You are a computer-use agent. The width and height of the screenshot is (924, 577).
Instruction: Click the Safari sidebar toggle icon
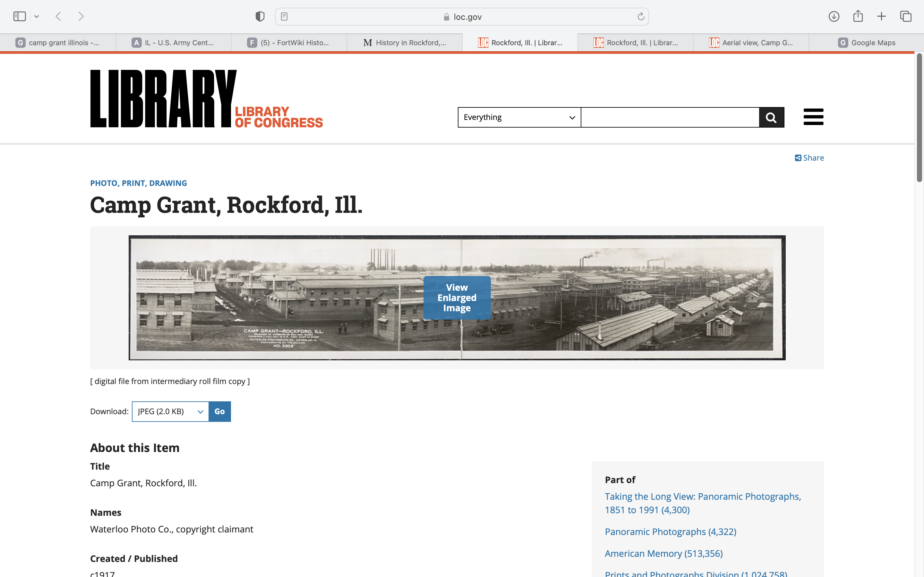(20, 16)
